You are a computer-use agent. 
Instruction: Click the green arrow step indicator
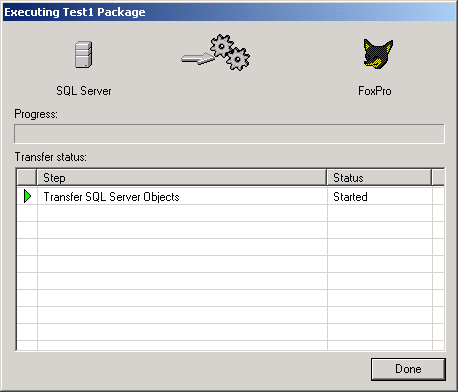pyautogui.click(x=28, y=196)
